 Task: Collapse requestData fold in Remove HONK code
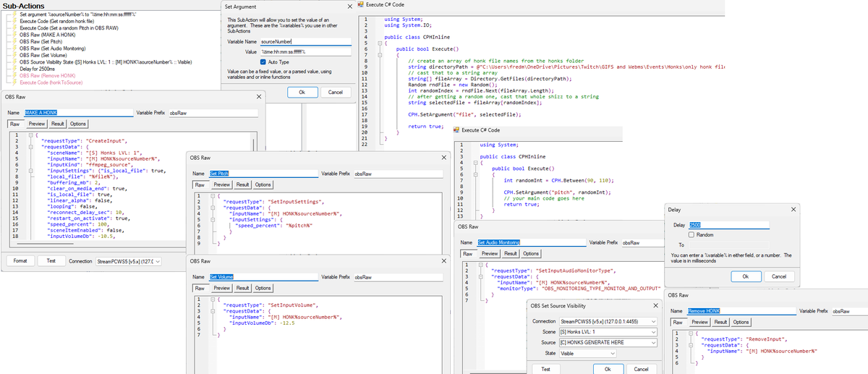[x=689, y=344]
